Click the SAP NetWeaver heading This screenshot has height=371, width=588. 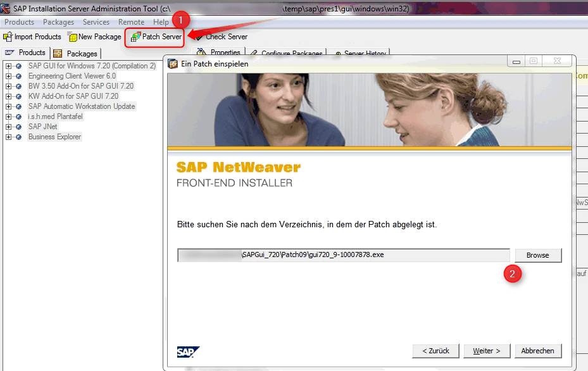pos(239,167)
